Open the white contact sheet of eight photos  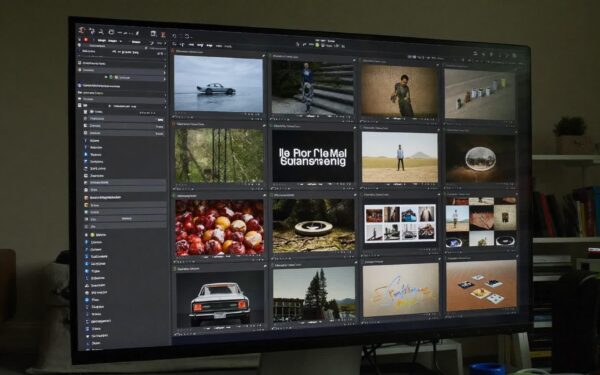400,223
